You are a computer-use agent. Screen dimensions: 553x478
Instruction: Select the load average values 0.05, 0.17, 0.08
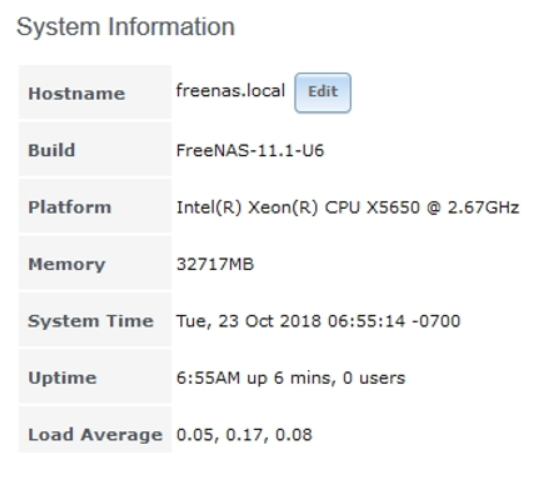[244, 435]
